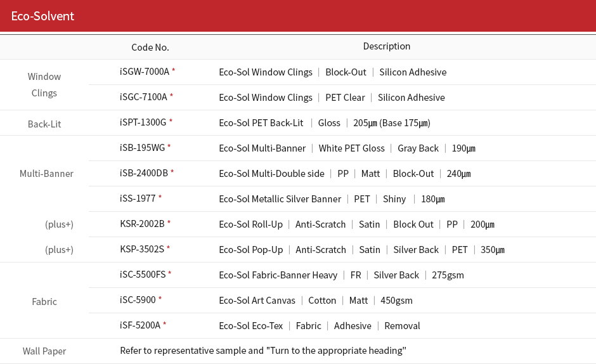This screenshot has height=364, width=596.
Task: Click the iSC-5900 Art Canvas code
Action: 138,300
